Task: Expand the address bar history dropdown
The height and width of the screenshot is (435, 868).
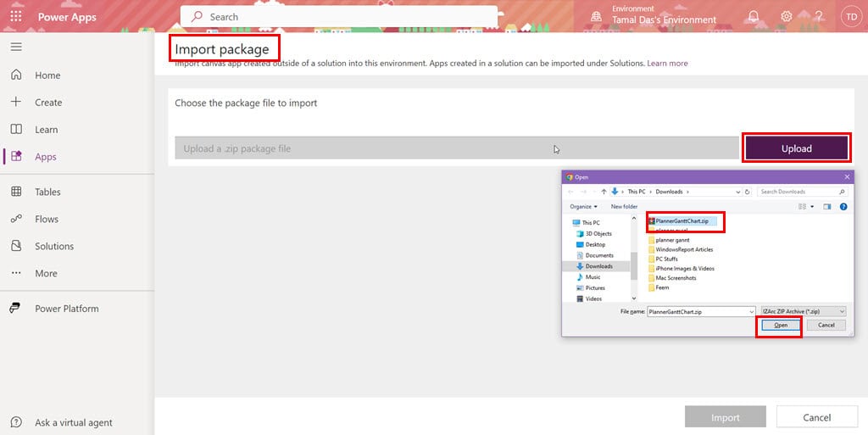Action: click(x=738, y=192)
